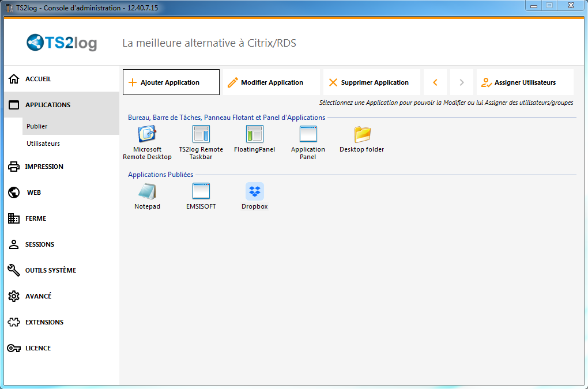Open the Accueil menu section
588x389 pixels.
[x=62, y=79]
